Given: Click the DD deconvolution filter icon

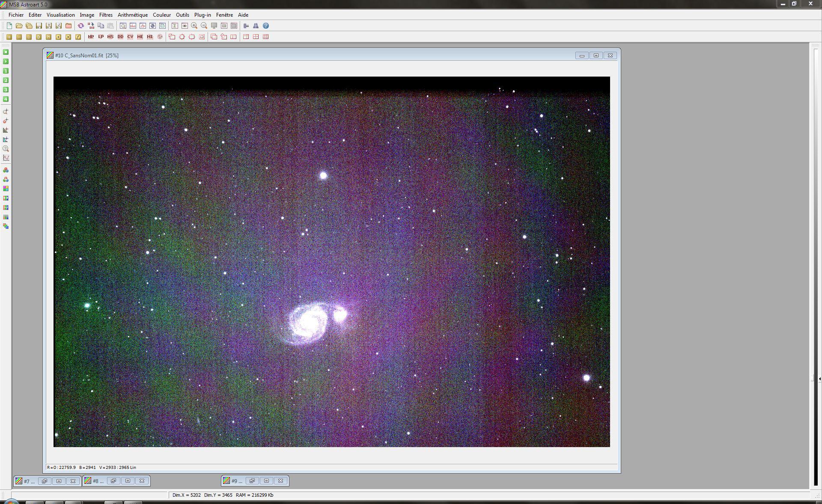Looking at the screenshot, I should [120, 37].
